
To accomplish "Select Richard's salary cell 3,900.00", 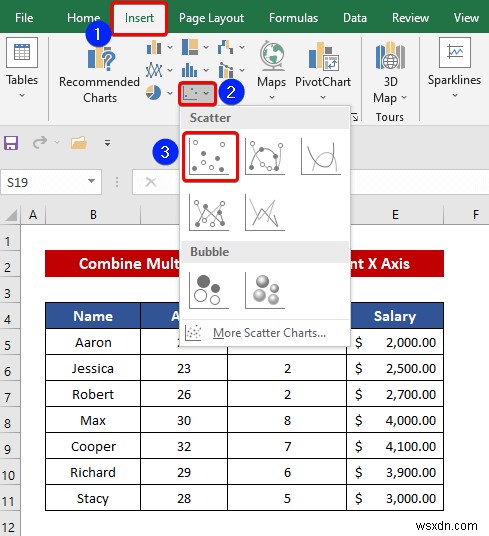I will coord(395,472).
